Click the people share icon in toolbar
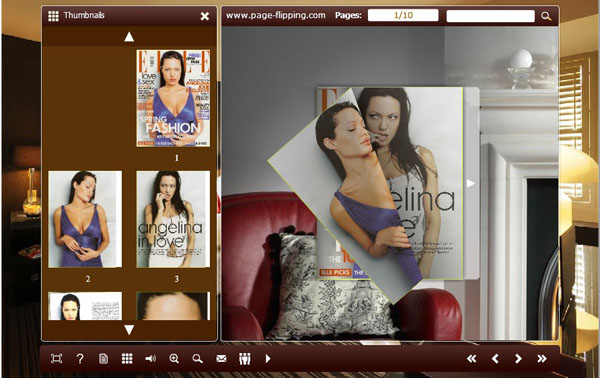This screenshot has height=378, width=600. point(245,358)
